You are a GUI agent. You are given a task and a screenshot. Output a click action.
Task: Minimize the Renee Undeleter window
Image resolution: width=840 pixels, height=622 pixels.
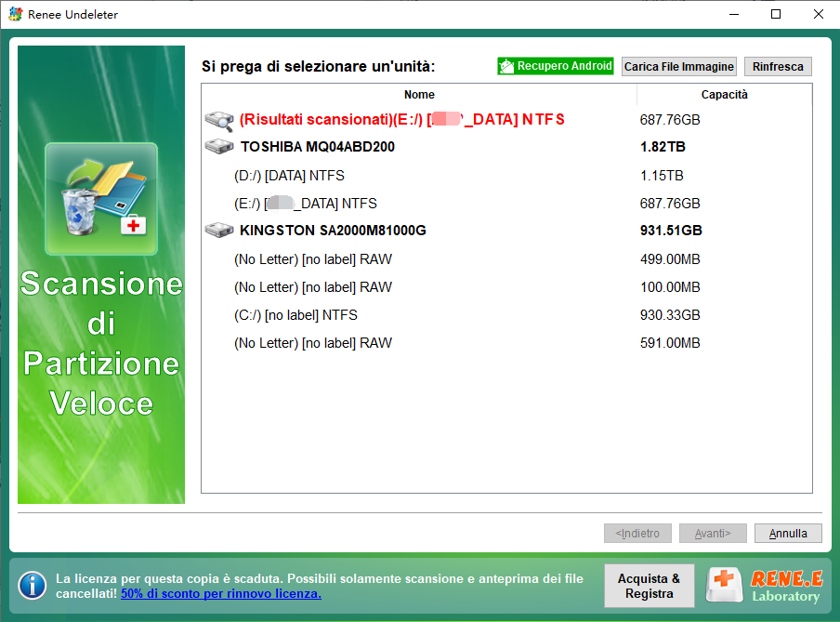734,14
